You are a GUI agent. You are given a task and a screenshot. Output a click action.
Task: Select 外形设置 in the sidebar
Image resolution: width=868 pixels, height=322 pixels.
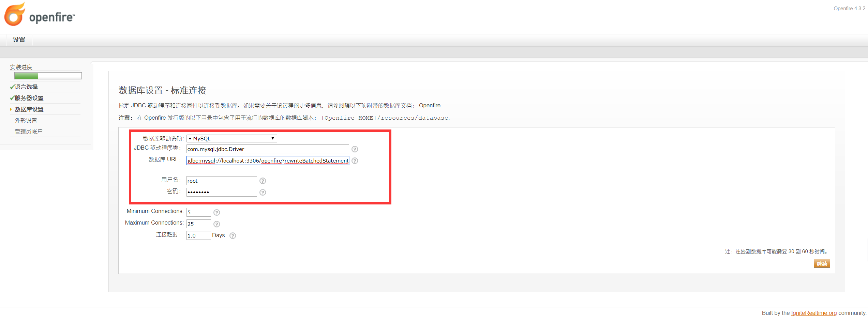26,120
